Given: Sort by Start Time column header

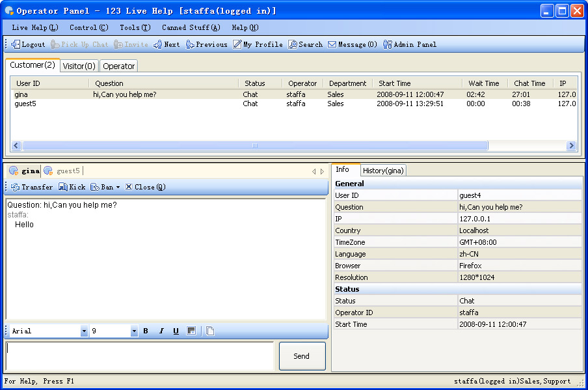Looking at the screenshot, I should pos(417,83).
